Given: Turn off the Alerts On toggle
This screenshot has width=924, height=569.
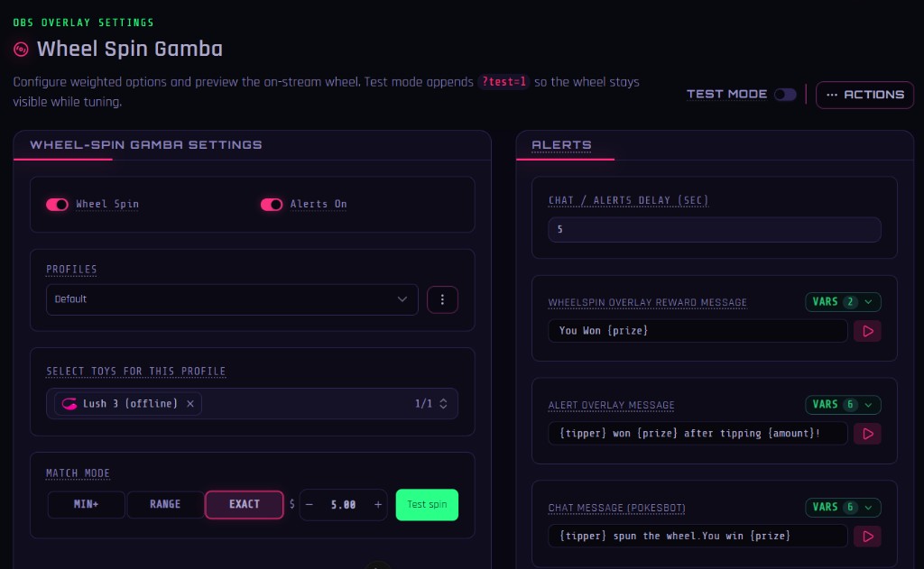Looking at the screenshot, I should tap(272, 205).
